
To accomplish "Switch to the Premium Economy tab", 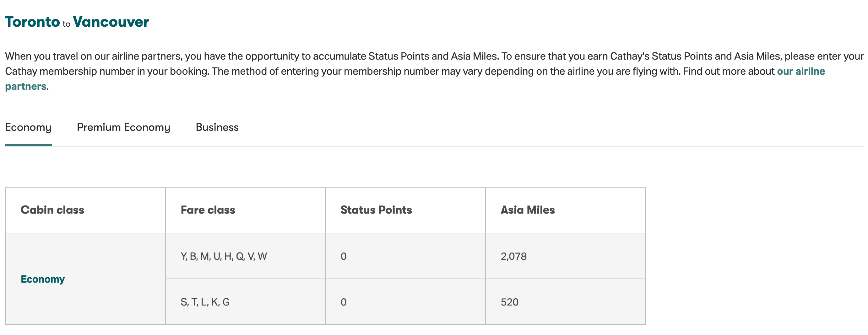I will [x=123, y=127].
